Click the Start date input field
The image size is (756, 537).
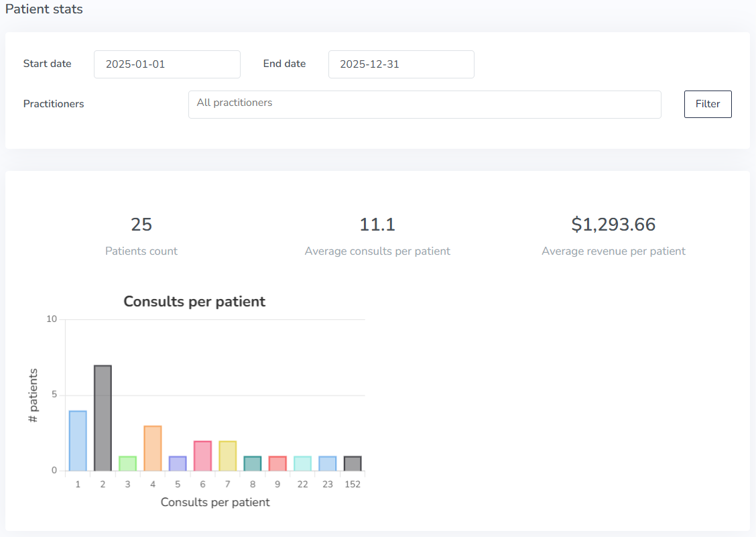click(x=167, y=64)
